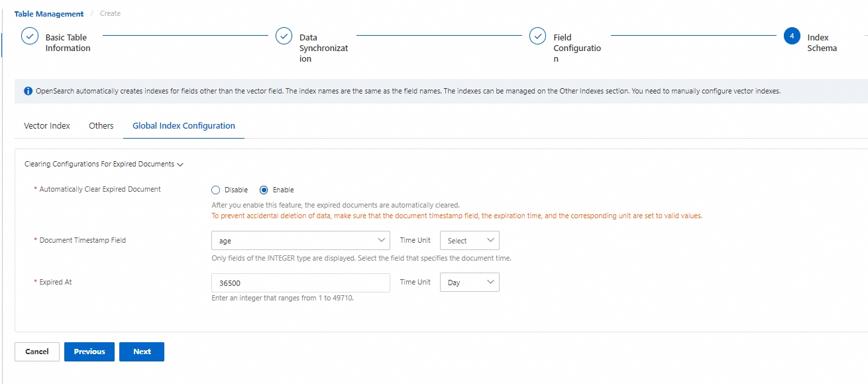Viewport: 868px width, 384px height.
Task: Open the Day time unit dropdown
Action: click(x=469, y=283)
